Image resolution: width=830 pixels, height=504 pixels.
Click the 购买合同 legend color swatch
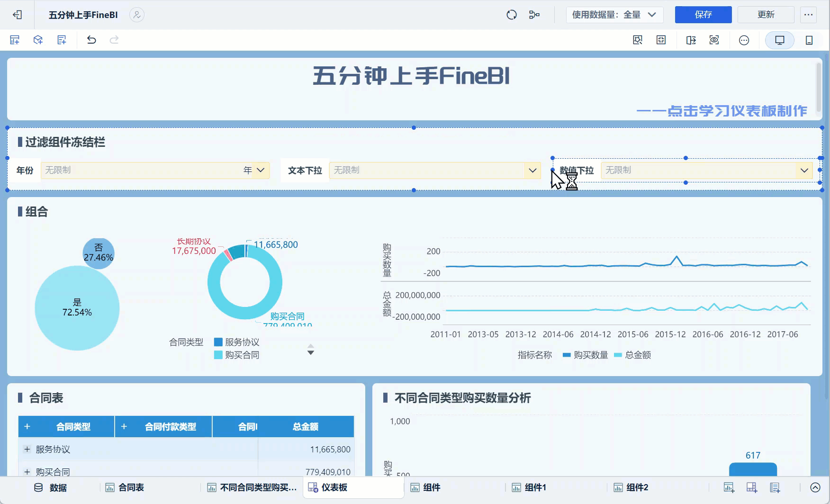(x=218, y=355)
